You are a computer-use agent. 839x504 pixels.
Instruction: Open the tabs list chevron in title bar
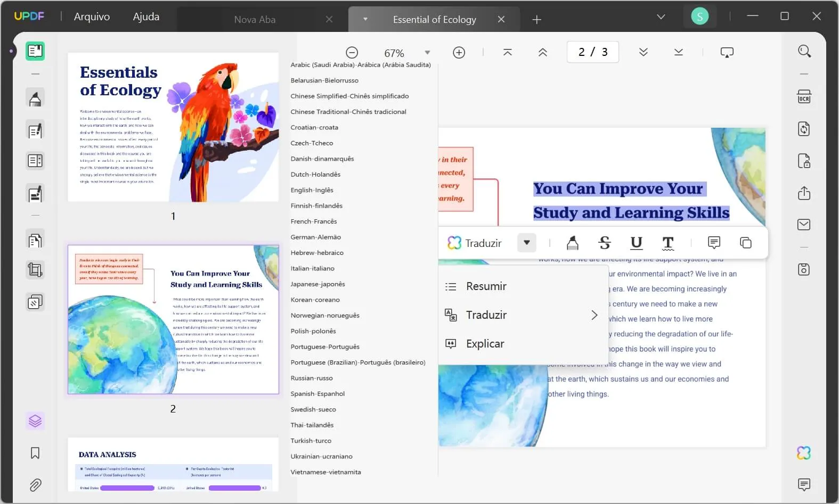[661, 17]
